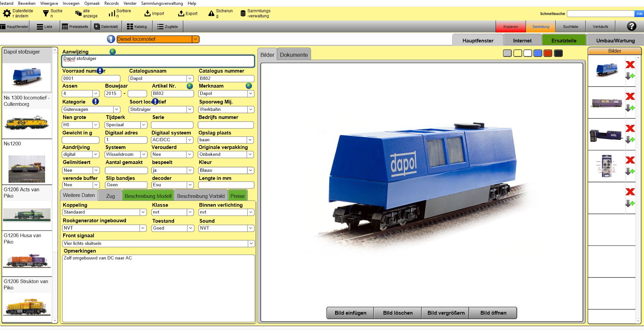This screenshot has height=330, width=644.
Task: Open Spoorweg Mij. Werkbahn dropdown
Action: (x=251, y=109)
